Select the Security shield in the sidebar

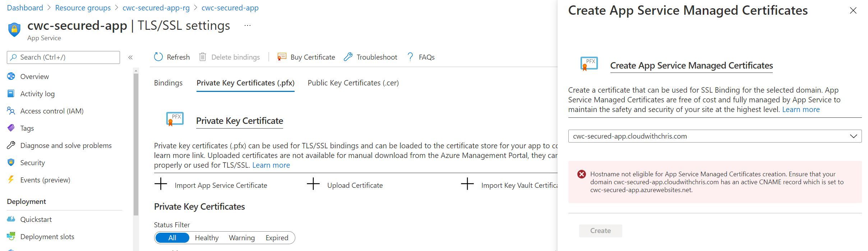[x=11, y=162]
